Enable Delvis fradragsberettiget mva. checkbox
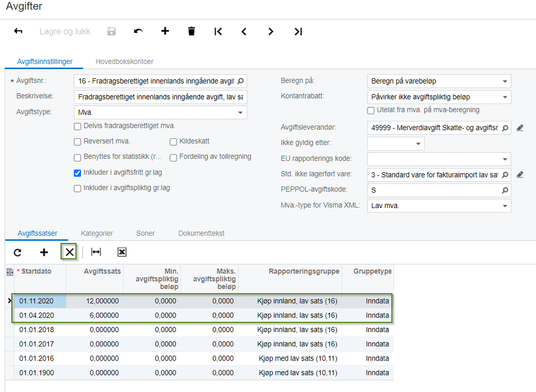This screenshot has height=392, width=536. (x=78, y=127)
